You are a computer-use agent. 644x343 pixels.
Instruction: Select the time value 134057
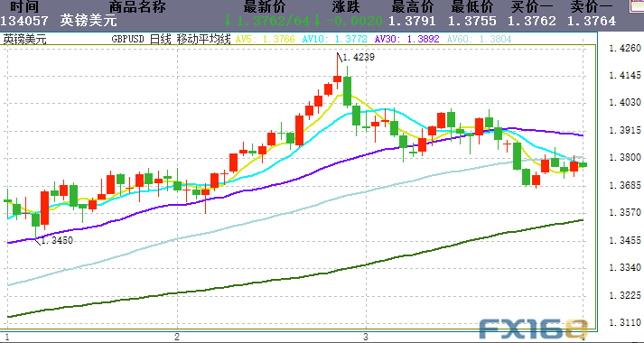pos(23,21)
